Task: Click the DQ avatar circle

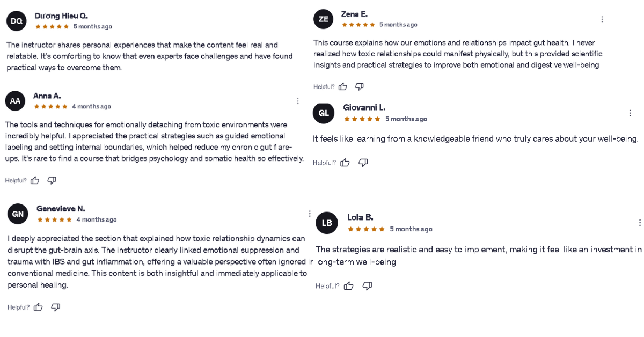Action: (x=17, y=21)
